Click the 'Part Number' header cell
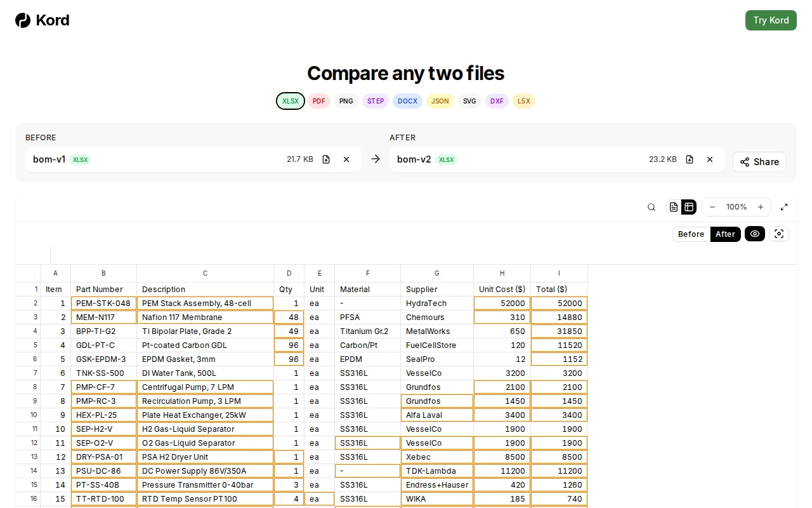 pyautogui.click(x=103, y=290)
